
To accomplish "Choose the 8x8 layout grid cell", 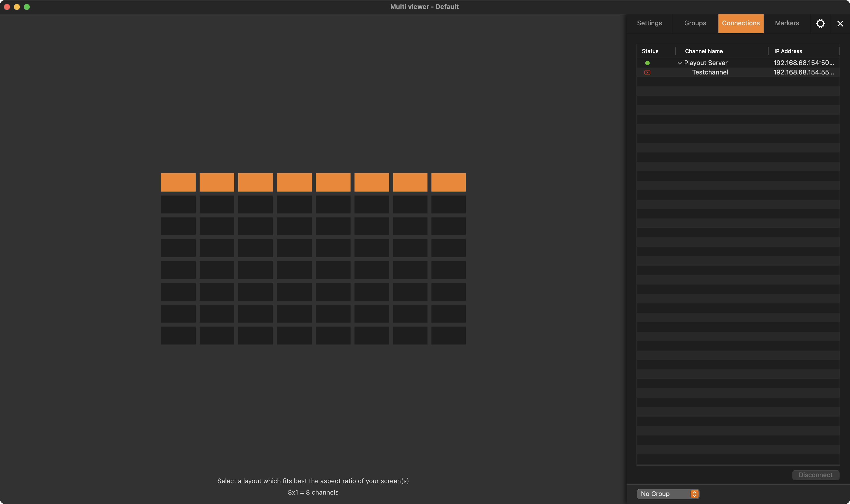I will pos(448,336).
